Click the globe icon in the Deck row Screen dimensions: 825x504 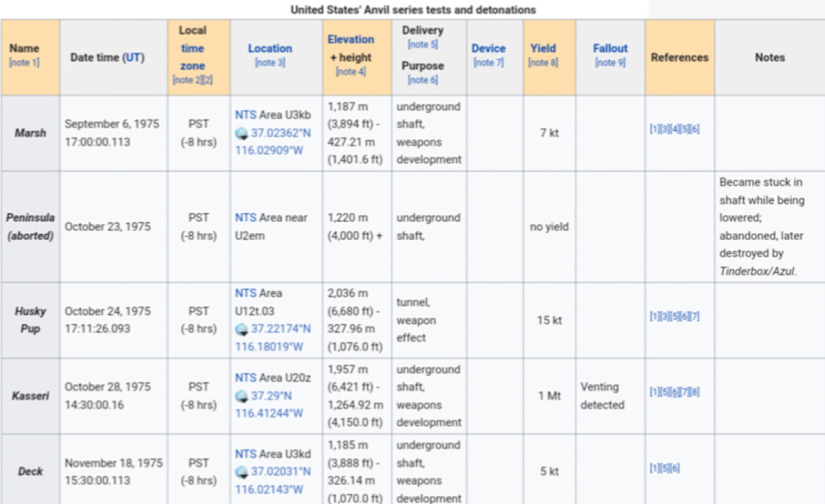242,472
